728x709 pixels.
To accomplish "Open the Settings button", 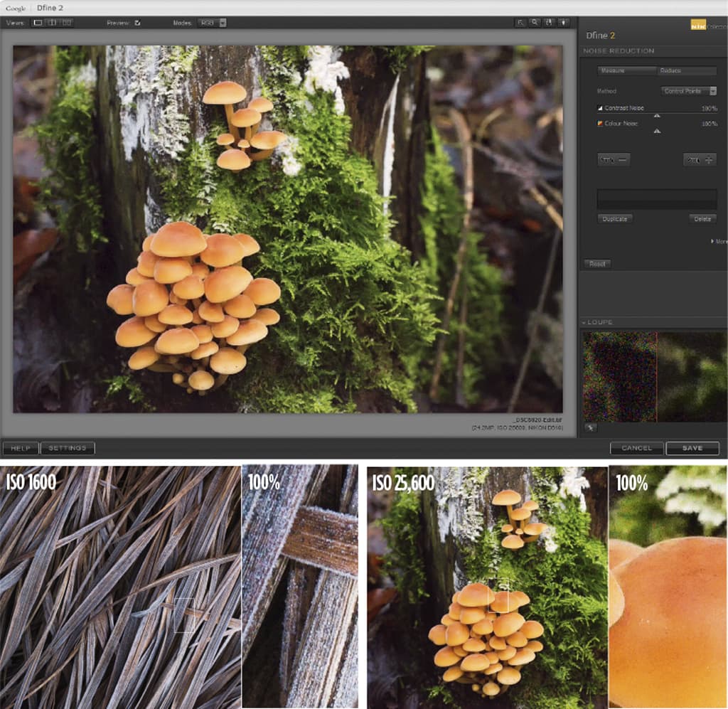I will pos(68,448).
